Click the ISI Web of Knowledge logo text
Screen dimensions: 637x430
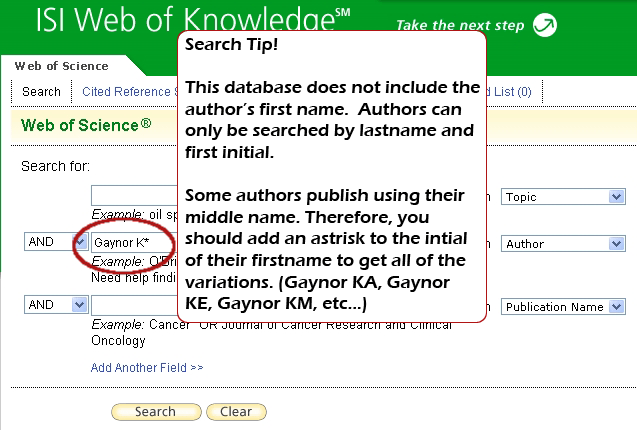[x=193, y=19]
